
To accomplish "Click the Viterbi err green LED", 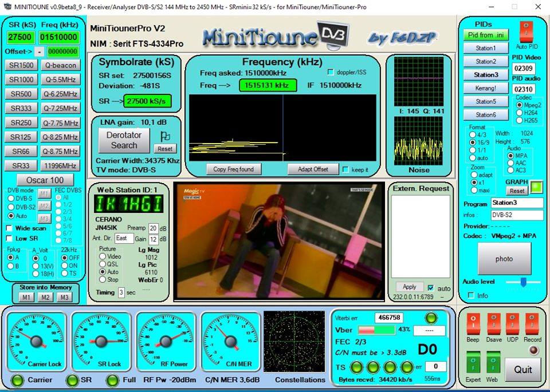I will 431,318.
